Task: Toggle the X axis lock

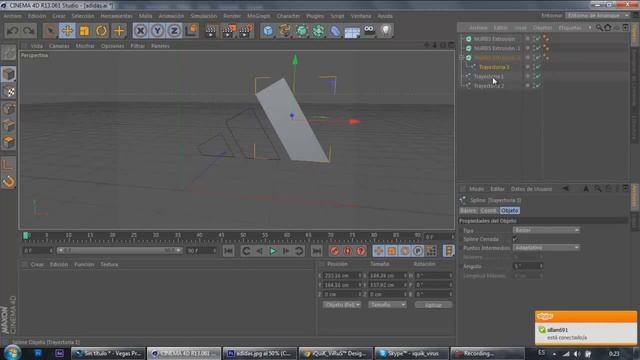Action: [140, 31]
